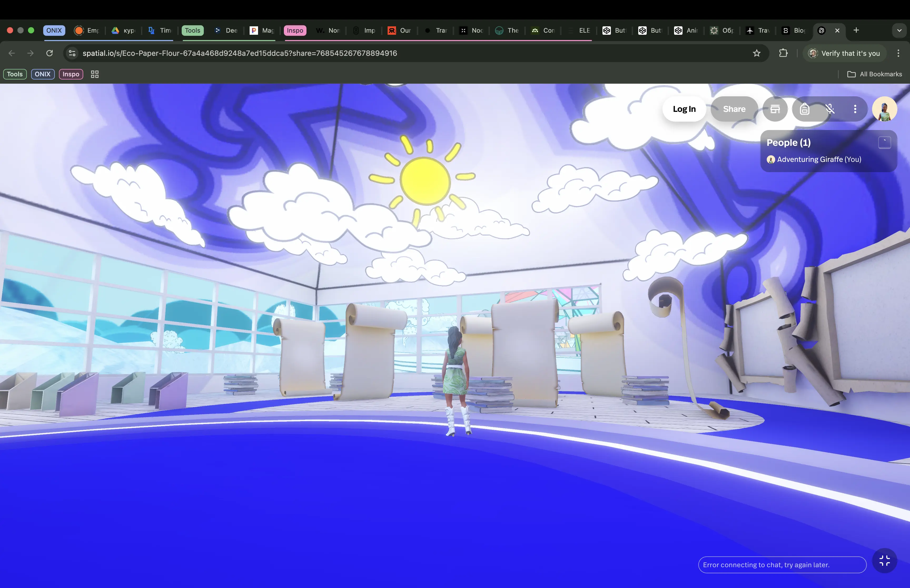Unmute the microphone
Viewport: 910px width, 588px height.
[x=830, y=109]
